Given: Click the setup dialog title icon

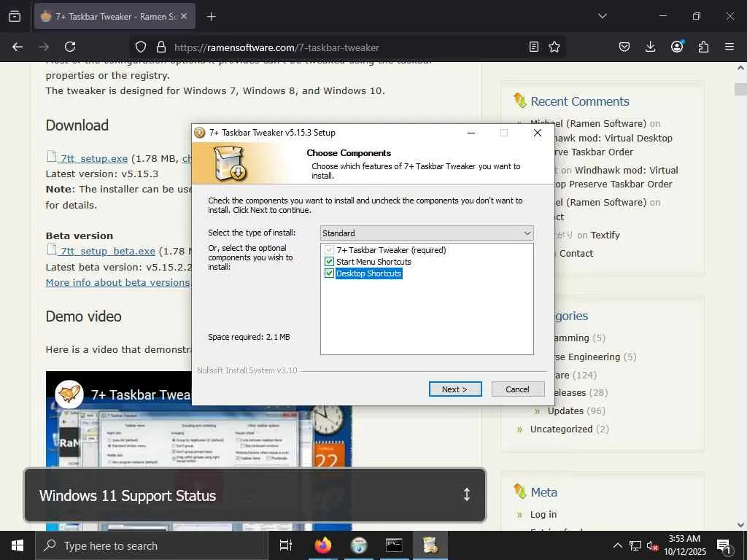Looking at the screenshot, I should click(200, 133).
